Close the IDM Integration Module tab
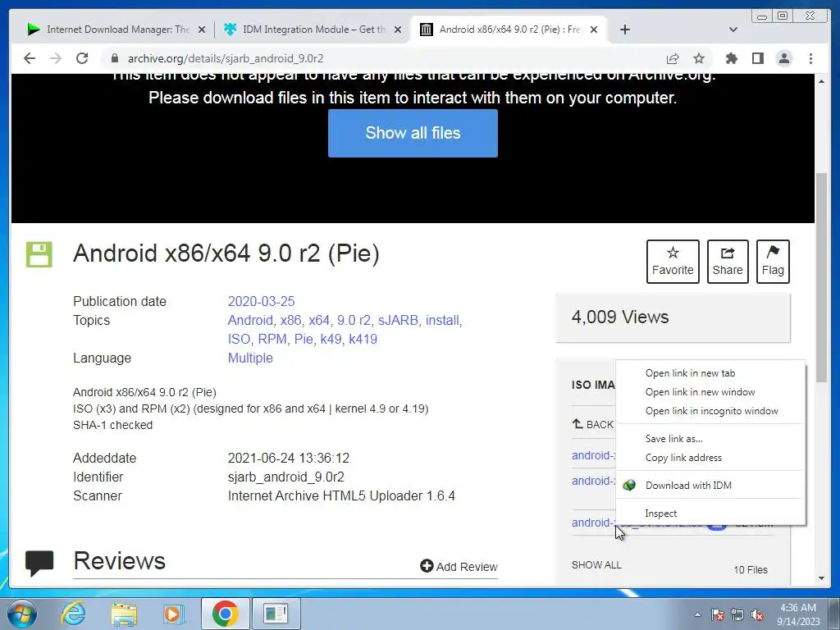840x630 pixels. coord(398,30)
